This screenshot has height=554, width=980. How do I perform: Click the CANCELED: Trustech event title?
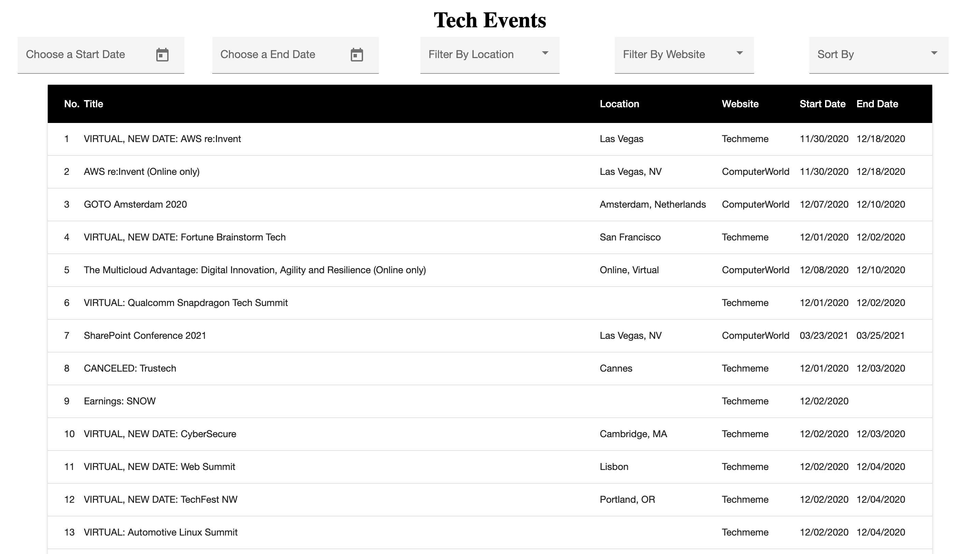pyautogui.click(x=130, y=368)
